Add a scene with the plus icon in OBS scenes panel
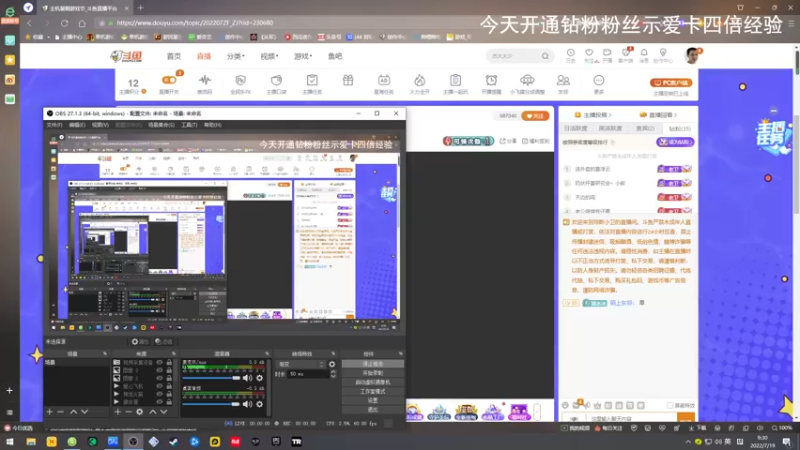This screenshot has width=800, height=450. click(49, 412)
